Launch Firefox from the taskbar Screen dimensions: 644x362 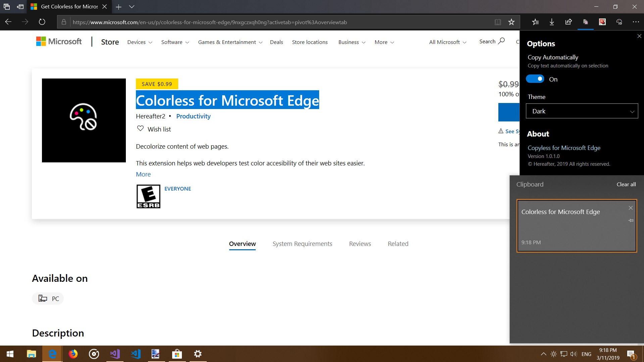[73, 354]
